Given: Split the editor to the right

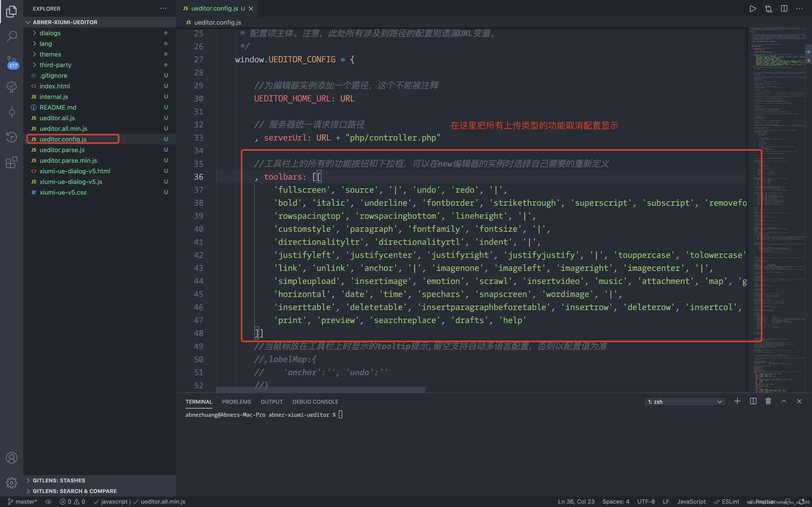Looking at the screenshot, I should [x=784, y=9].
